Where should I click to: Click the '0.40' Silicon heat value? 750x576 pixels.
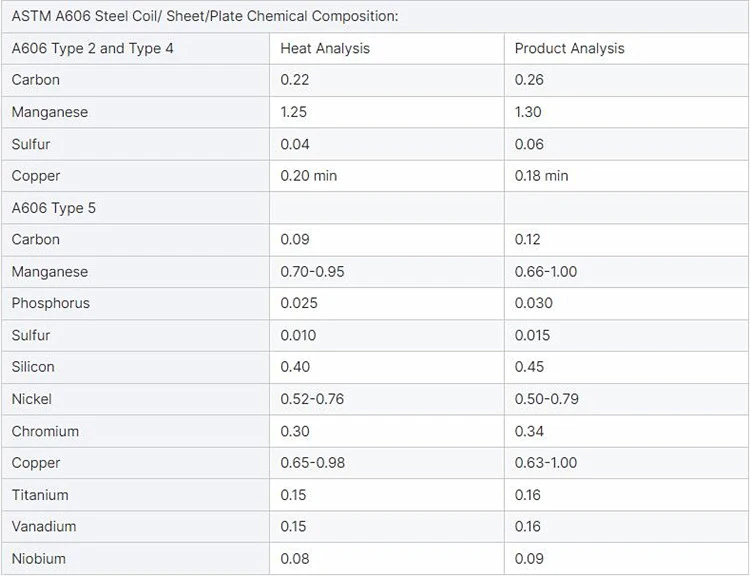pyautogui.click(x=295, y=367)
